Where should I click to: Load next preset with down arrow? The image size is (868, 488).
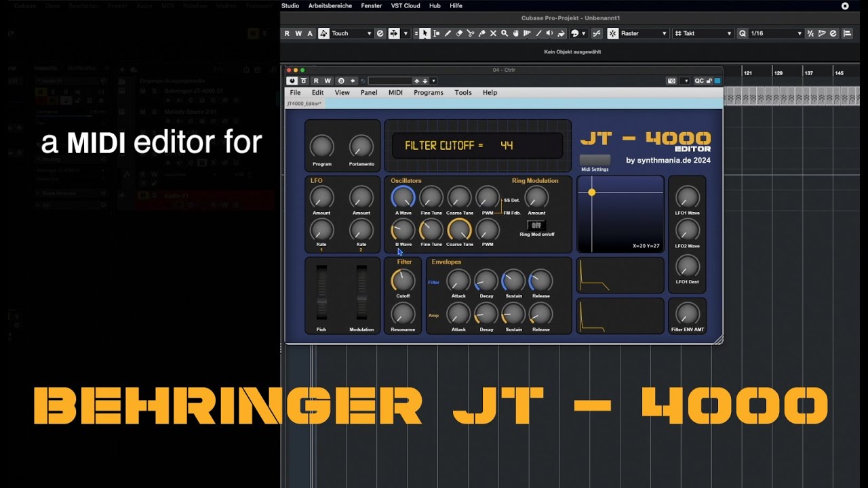pos(425,81)
